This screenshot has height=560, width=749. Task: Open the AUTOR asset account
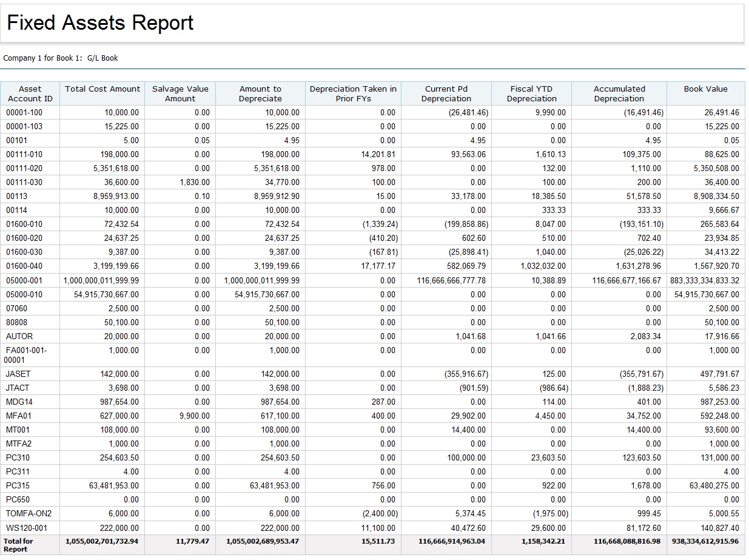coord(19,336)
